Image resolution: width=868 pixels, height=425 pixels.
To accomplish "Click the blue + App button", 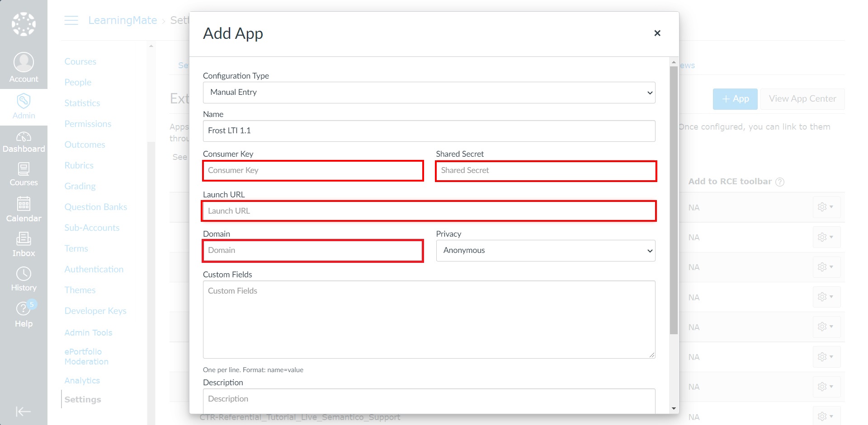I will tap(735, 99).
